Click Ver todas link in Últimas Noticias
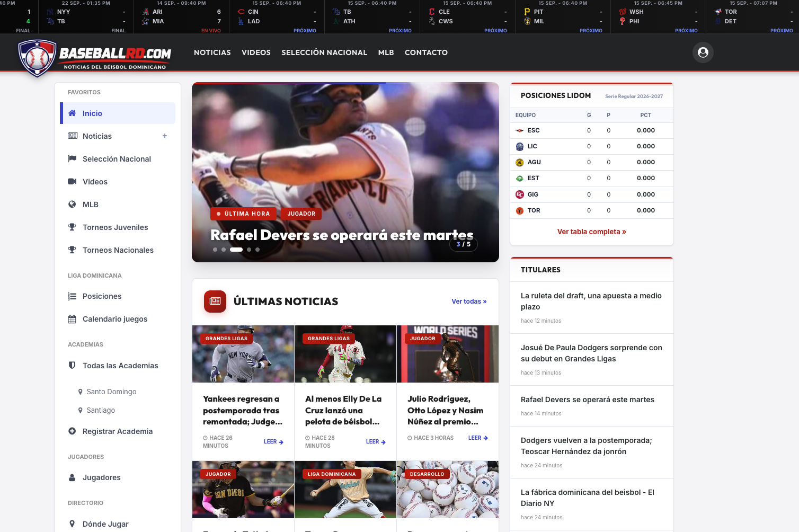The image size is (799, 532). click(x=469, y=301)
